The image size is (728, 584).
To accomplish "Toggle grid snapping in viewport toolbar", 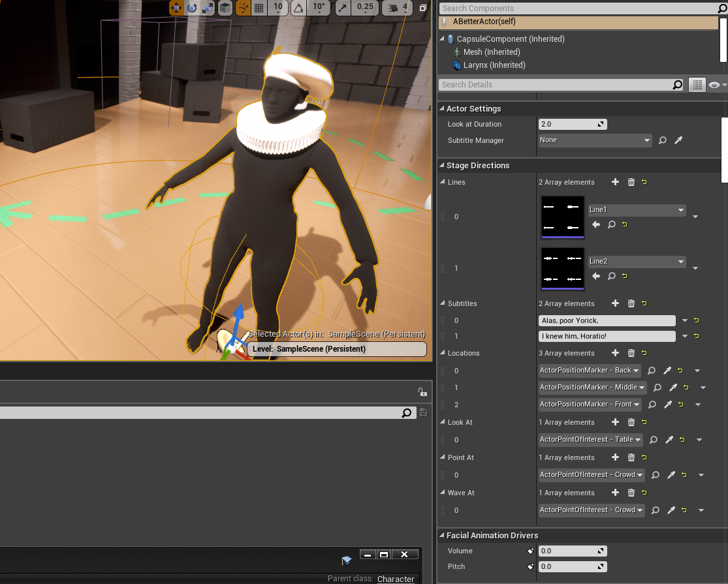I will tap(259, 8).
